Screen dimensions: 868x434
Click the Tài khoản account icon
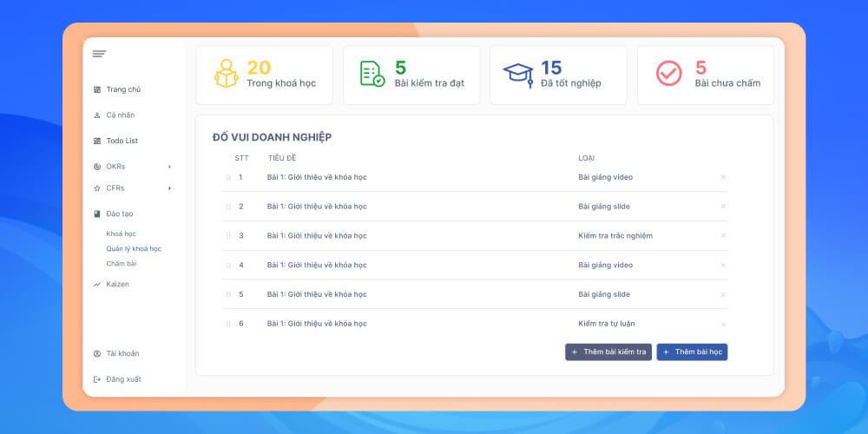pyautogui.click(x=97, y=353)
